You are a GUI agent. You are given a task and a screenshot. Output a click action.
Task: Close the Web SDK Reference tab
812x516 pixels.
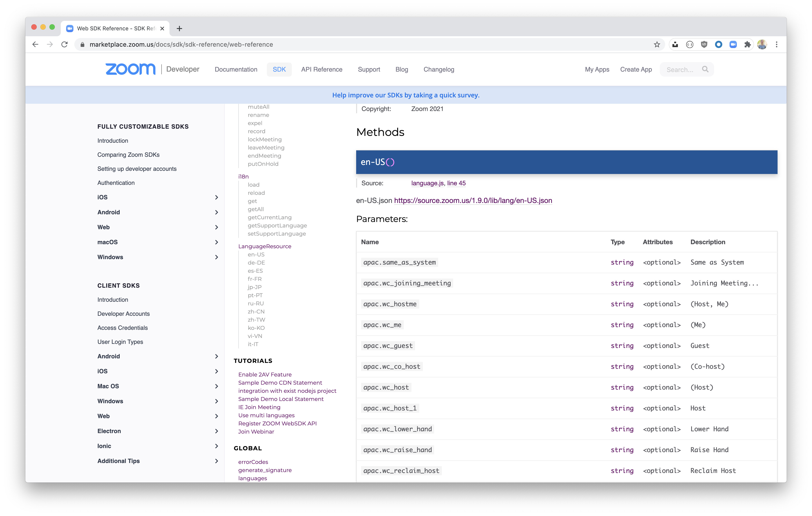click(162, 29)
